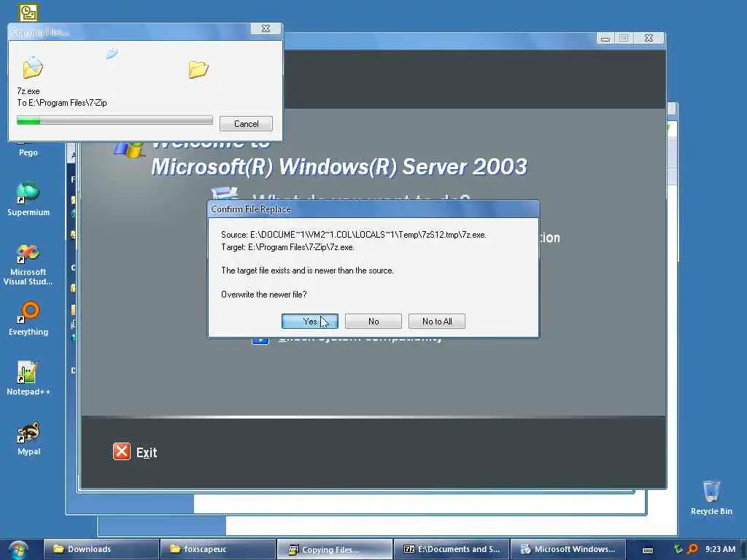Switch to Copying Files taskbar button
The image size is (747, 560).
click(334, 549)
